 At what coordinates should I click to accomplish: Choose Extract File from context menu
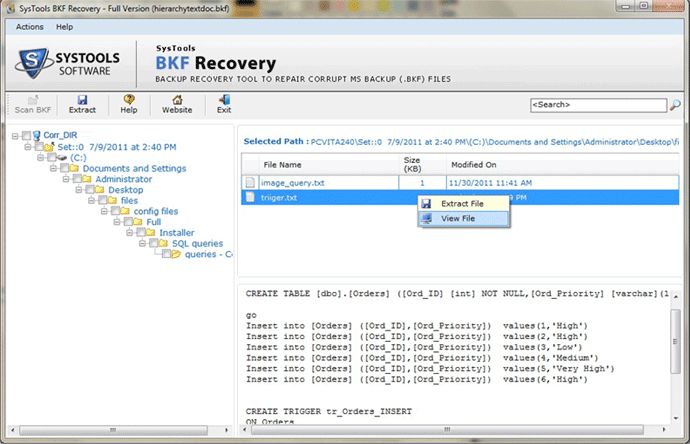coord(464,204)
